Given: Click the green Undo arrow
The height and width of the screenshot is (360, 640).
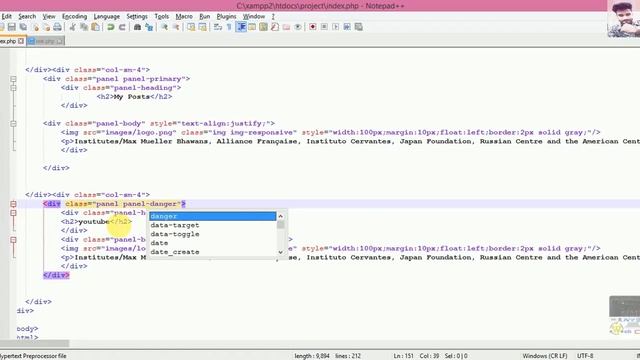Looking at the screenshot, I should click(x=111, y=27).
